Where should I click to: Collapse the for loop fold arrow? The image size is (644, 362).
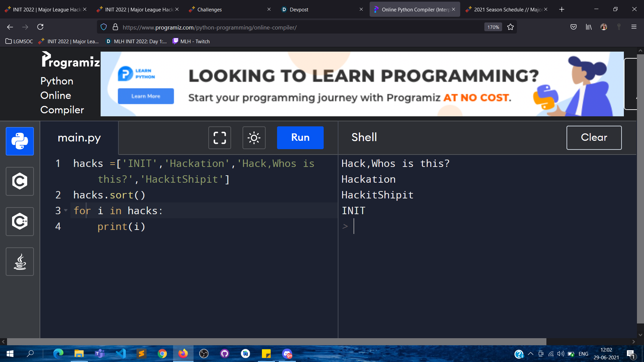click(x=66, y=210)
